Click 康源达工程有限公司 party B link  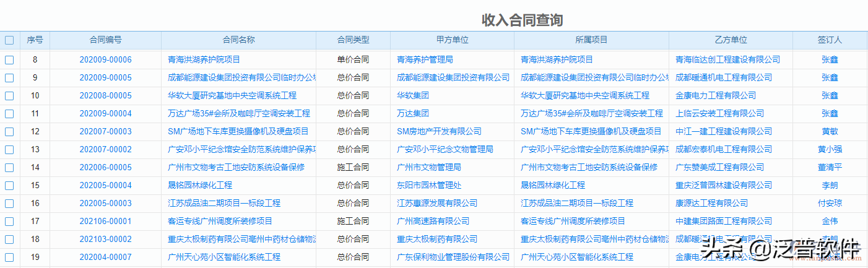click(711, 204)
